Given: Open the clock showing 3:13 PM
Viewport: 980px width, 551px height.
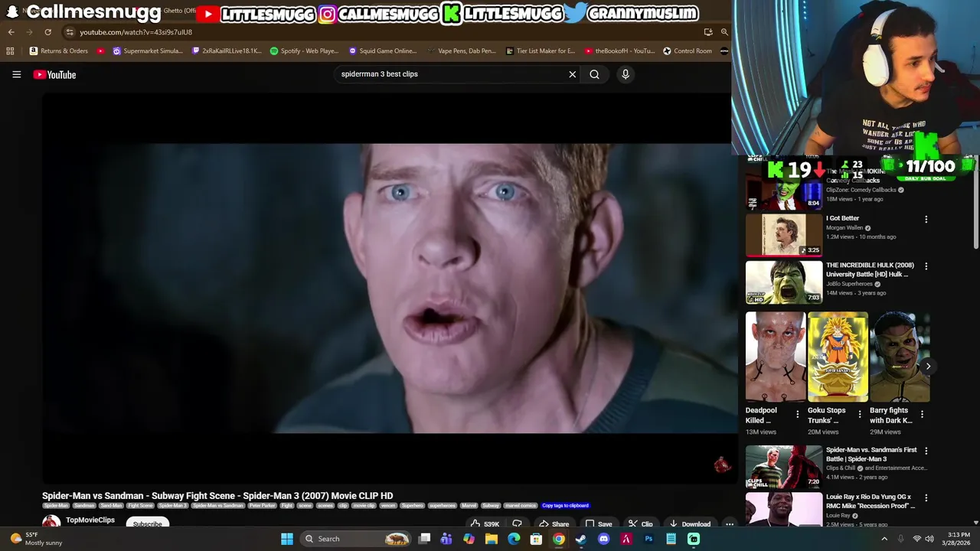Looking at the screenshot, I should click(x=959, y=539).
